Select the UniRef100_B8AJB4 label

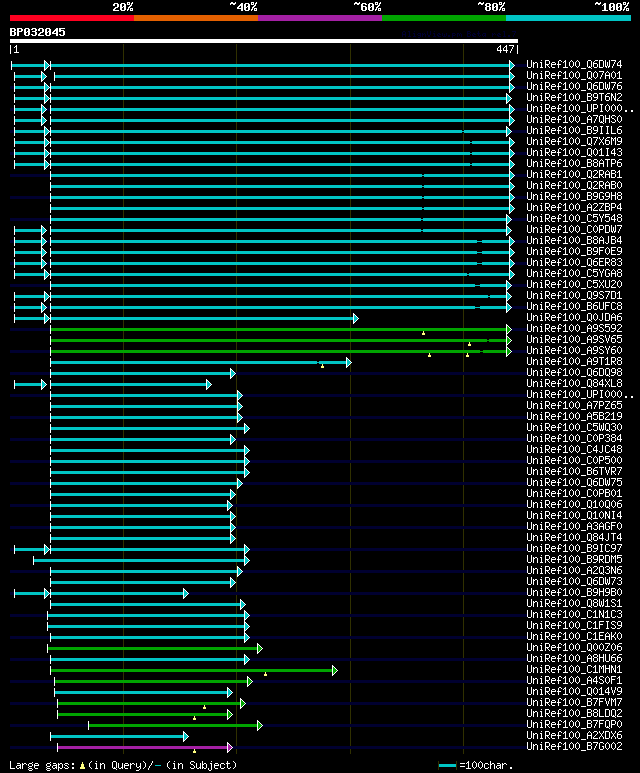click(574, 241)
